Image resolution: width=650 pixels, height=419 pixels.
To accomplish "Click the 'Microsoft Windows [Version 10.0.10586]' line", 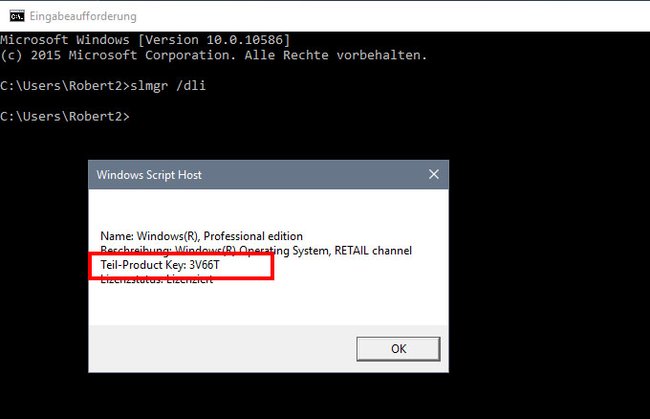I will tap(145, 40).
